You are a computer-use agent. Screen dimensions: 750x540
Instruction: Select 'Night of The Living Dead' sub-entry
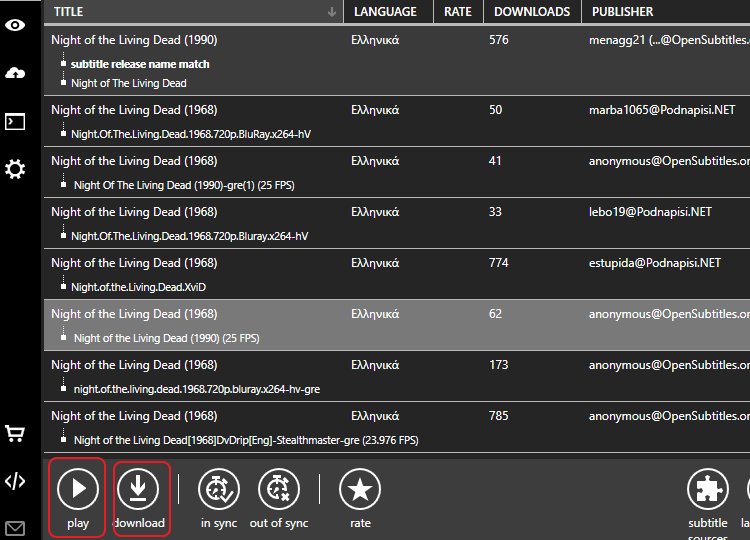[x=129, y=83]
